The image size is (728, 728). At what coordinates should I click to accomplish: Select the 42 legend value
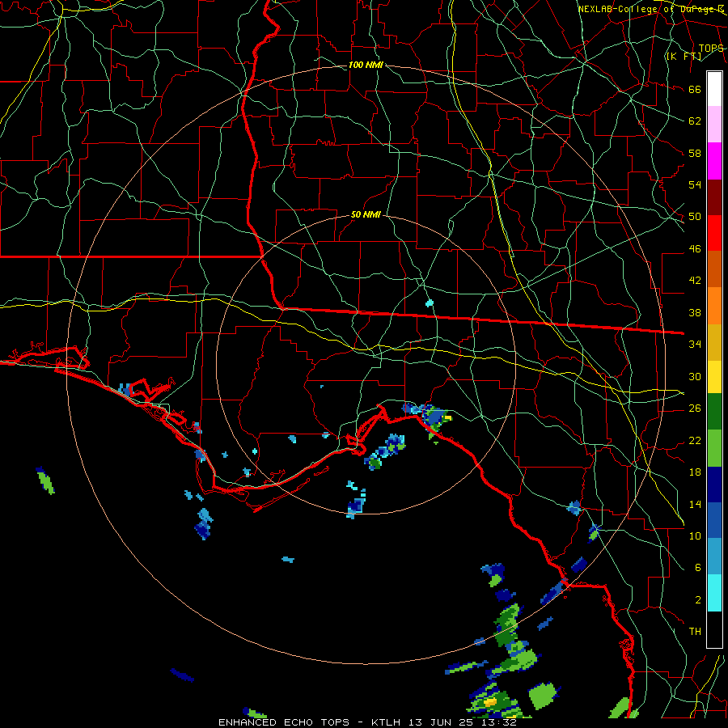pos(695,281)
